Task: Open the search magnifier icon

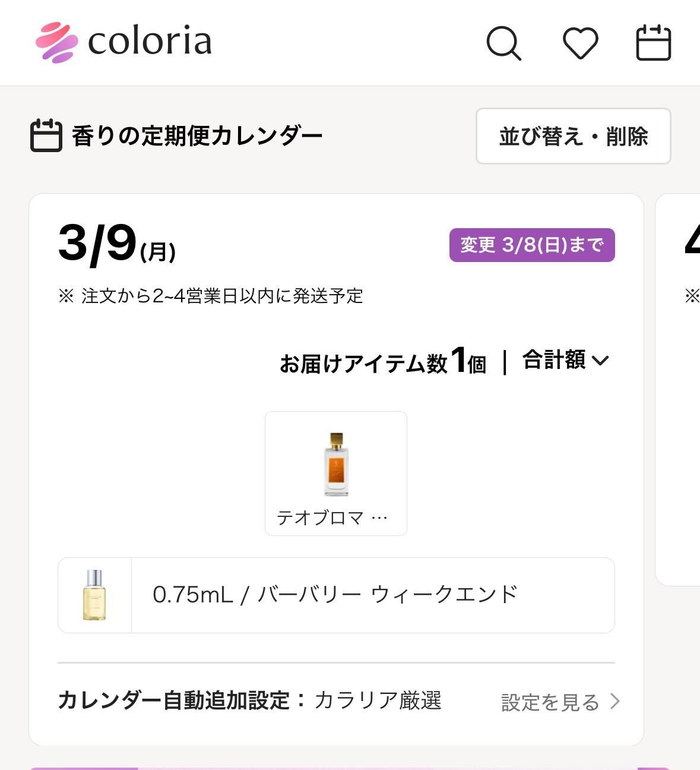Action: 503,43
